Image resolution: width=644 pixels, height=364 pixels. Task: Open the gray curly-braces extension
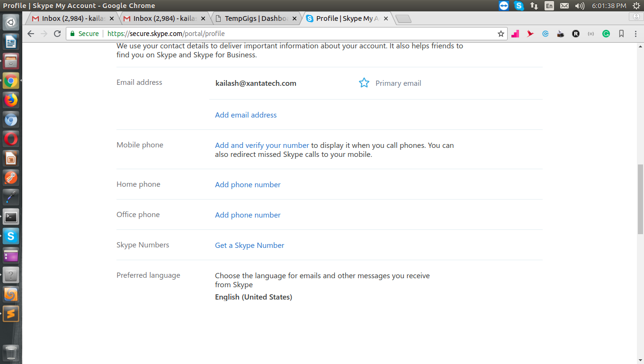pos(590,34)
